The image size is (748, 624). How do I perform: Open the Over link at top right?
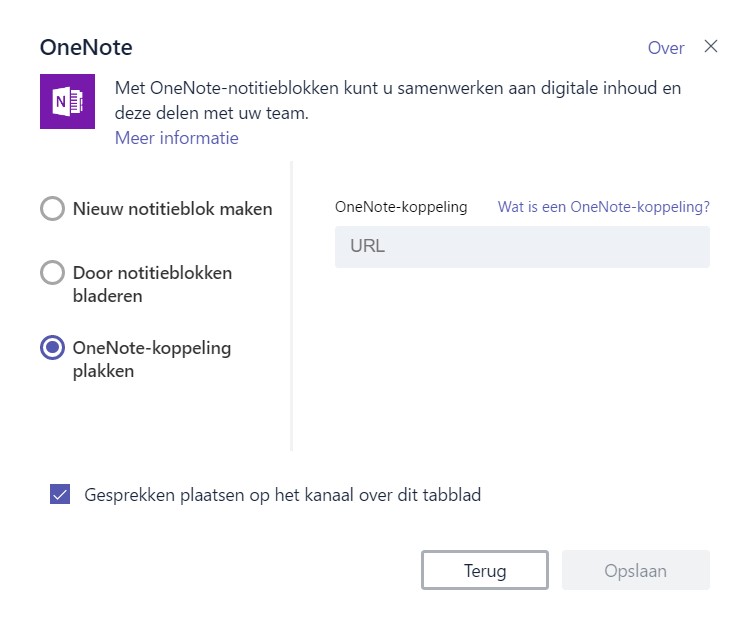[x=666, y=48]
